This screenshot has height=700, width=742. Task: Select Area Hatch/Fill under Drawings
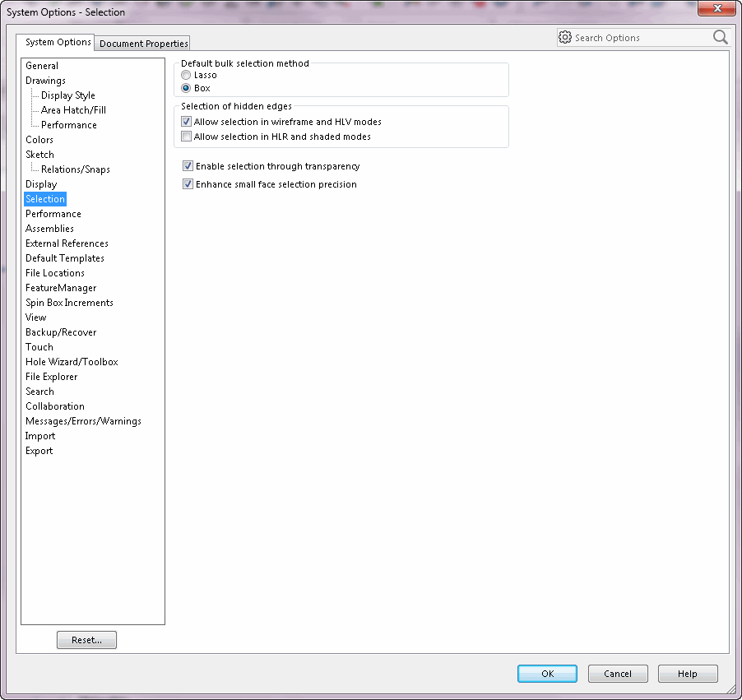click(x=73, y=110)
